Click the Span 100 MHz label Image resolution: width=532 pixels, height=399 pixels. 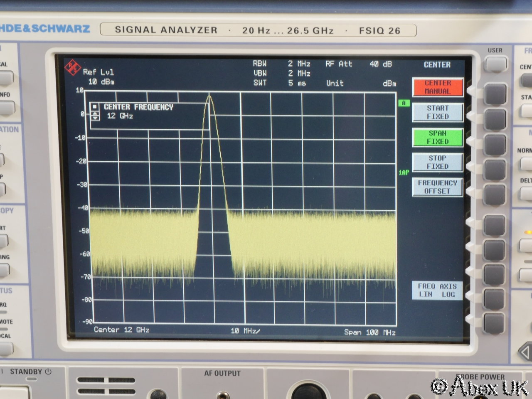369,332
